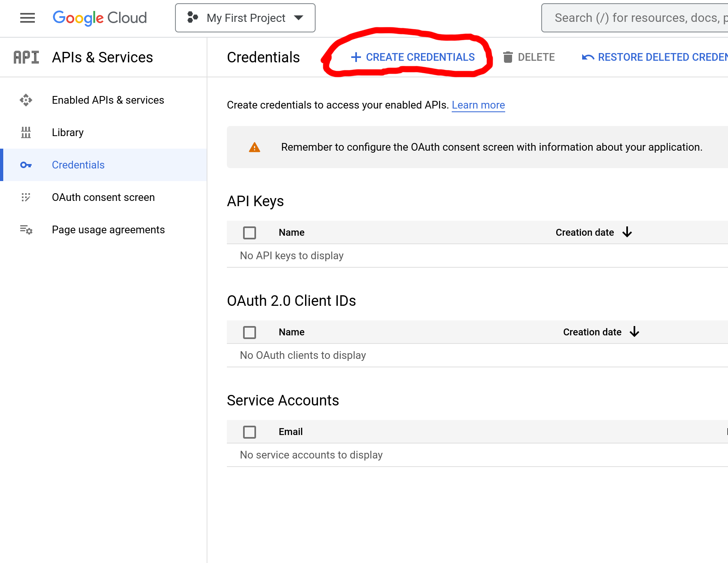728x563 pixels.
Task: Sort OAuth clients by Name column
Action: click(291, 332)
